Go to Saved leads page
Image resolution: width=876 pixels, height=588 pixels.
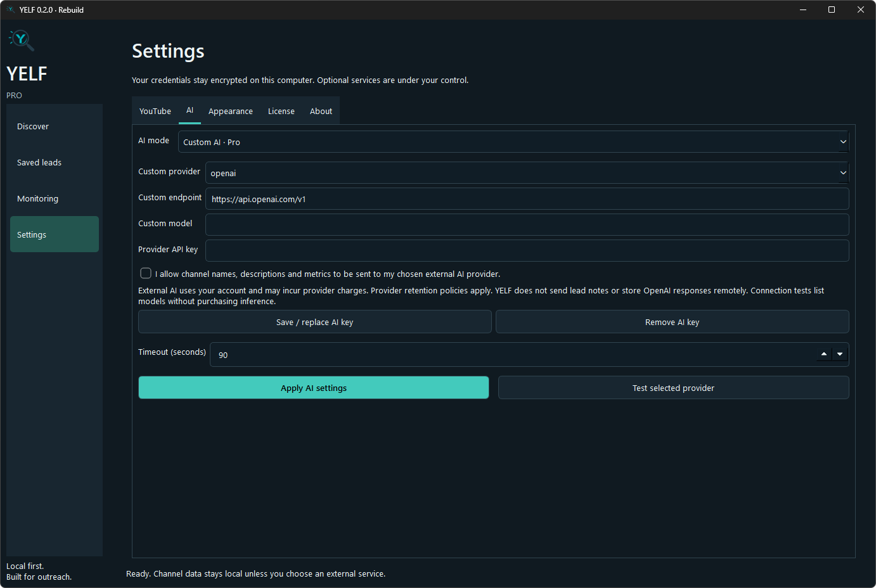point(55,162)
